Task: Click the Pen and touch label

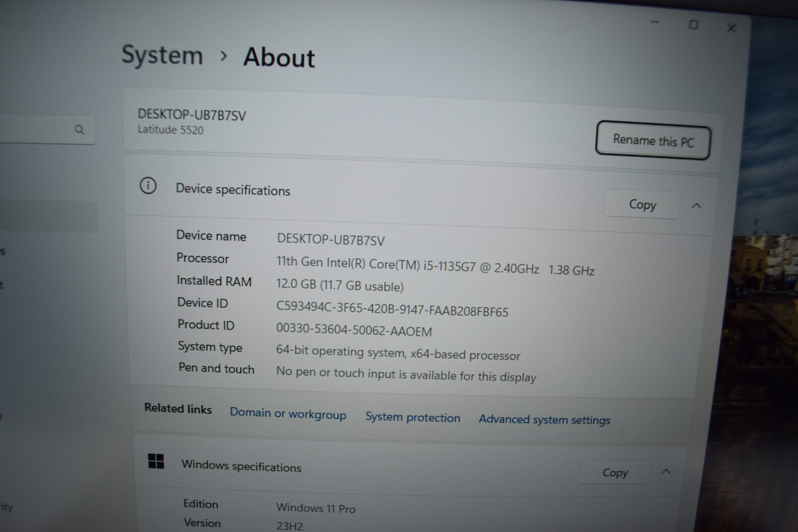Action: [216, 368]
